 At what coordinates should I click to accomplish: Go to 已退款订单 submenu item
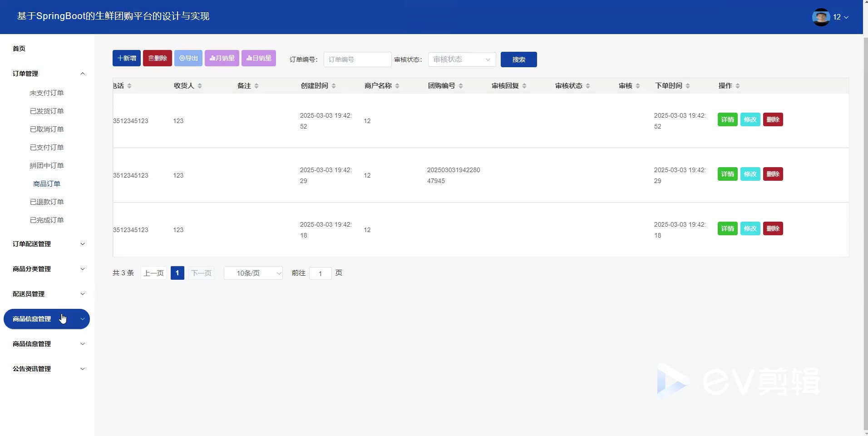[47, 202]
